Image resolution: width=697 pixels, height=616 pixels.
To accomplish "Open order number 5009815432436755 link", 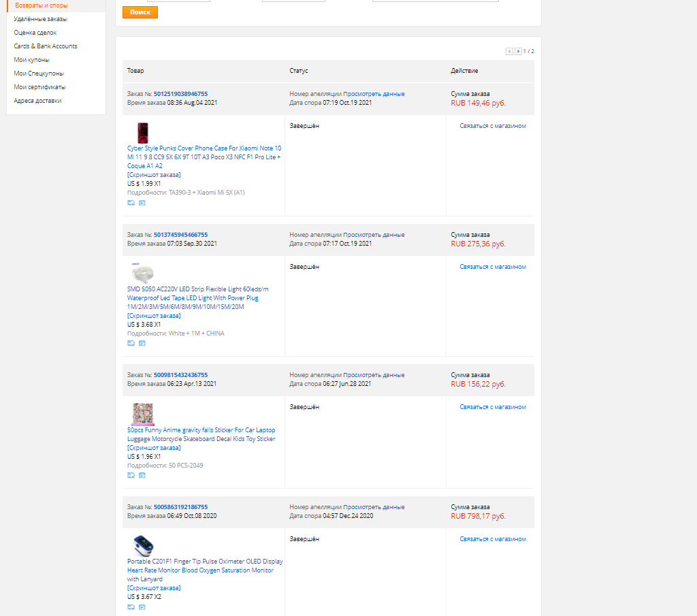I will 180,375.
